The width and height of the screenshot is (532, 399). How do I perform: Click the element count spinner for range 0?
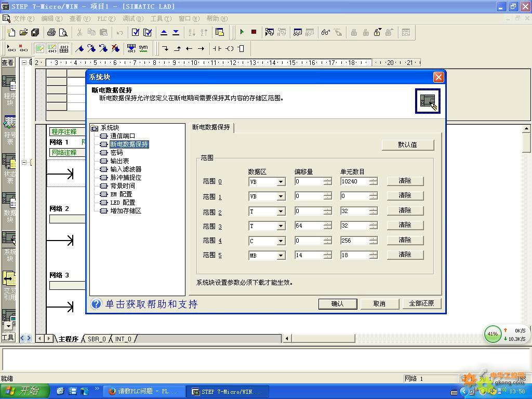[x=373, y=181]
